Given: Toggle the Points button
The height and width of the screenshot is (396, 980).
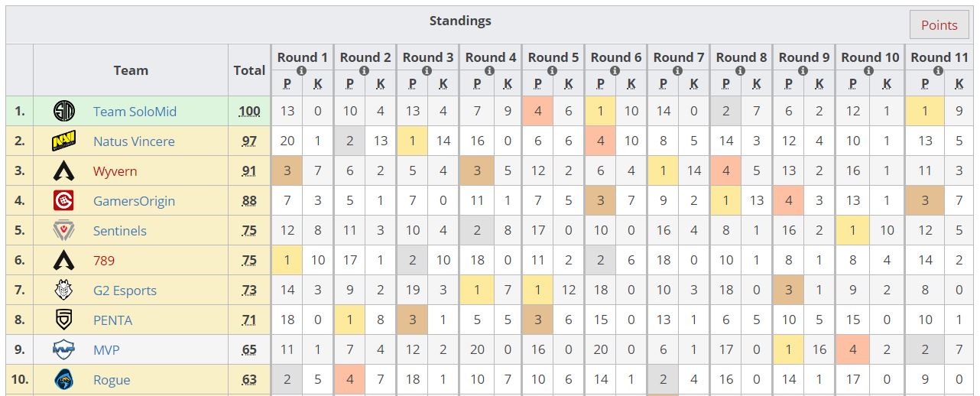Looking at the screenshot, I should [939, 25].
